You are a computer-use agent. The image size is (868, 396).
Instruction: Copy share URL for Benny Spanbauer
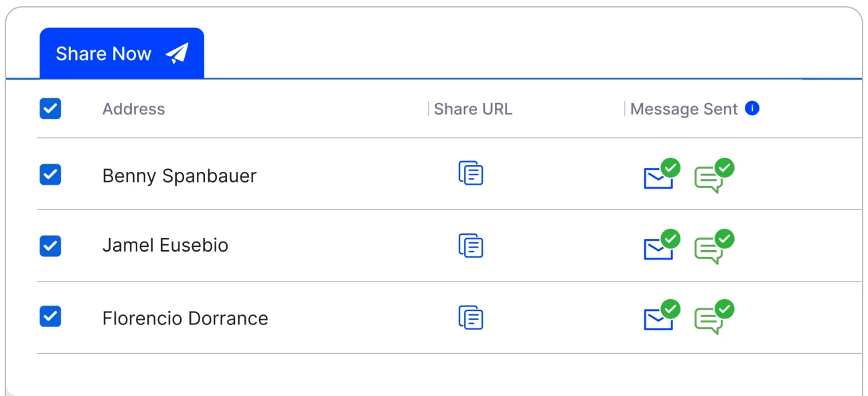point(471,173)
